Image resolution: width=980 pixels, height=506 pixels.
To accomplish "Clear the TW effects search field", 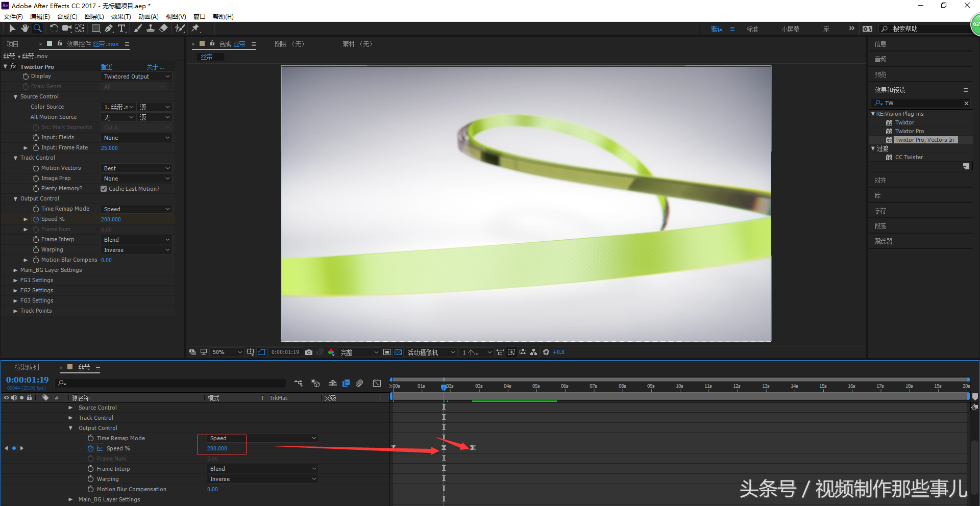I will 966,103.
